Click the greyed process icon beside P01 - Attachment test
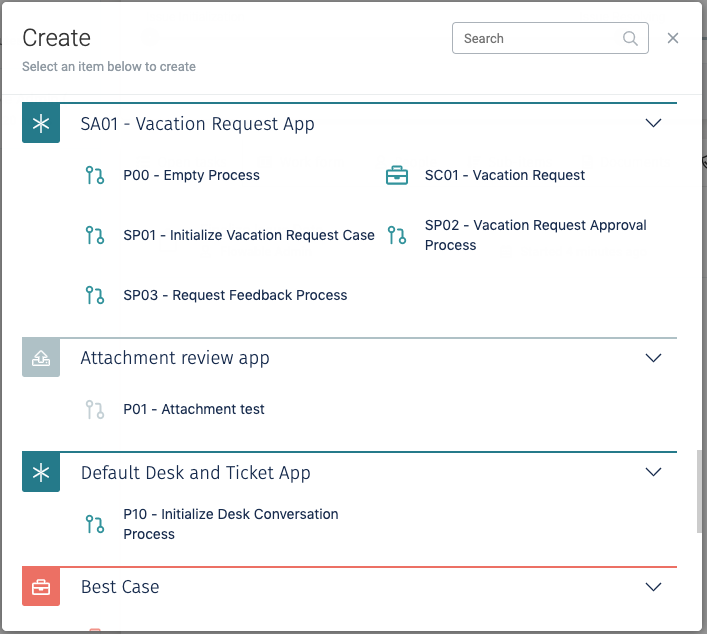Viewport: 707px width, 634px height. 95,410
